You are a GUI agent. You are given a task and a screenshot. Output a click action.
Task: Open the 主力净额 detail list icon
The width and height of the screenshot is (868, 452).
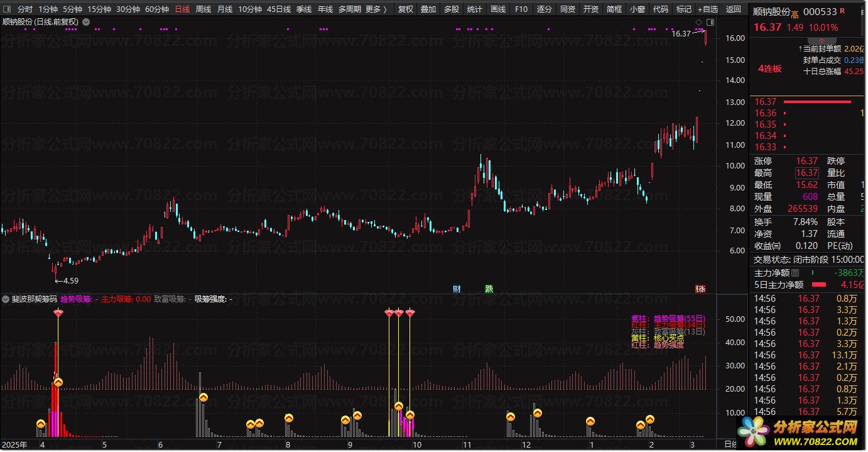pyautogui.click(x=795, y=273)
